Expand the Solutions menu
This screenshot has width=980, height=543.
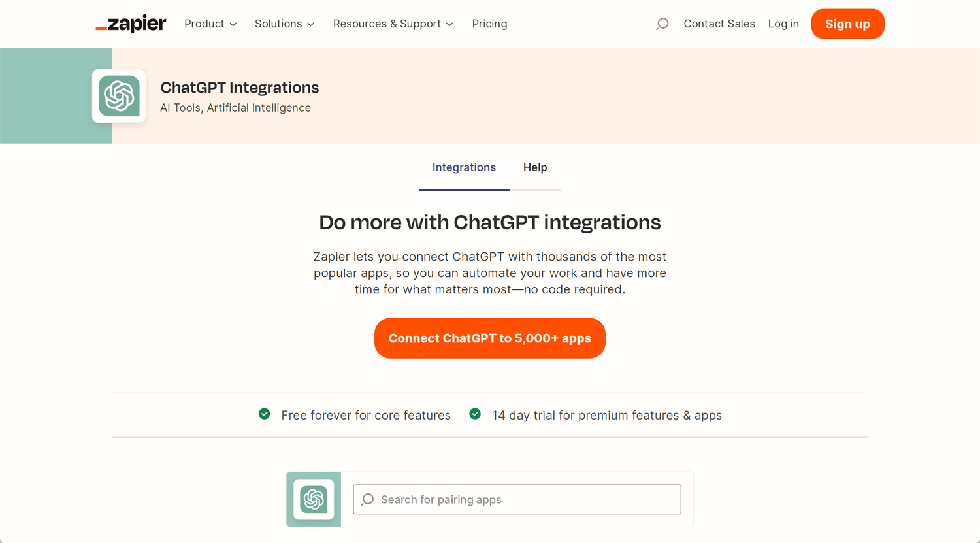pyautogui.click(x=285, y=24)
